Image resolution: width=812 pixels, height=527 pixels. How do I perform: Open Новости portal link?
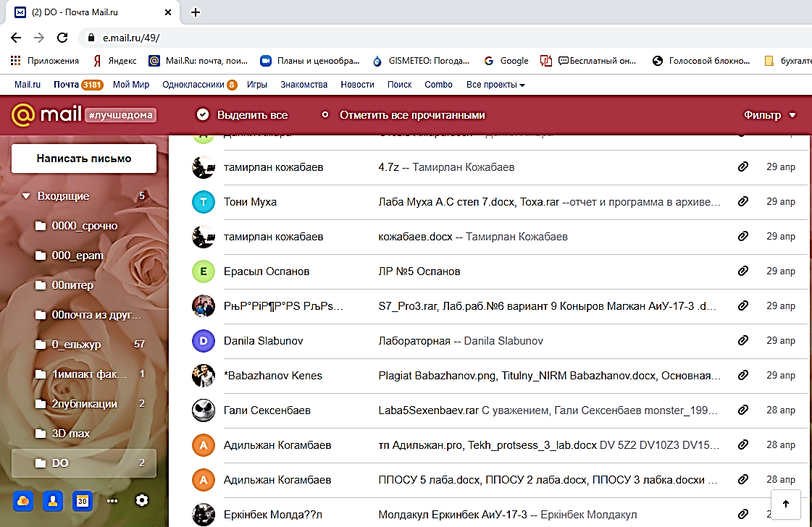point(357,85)
